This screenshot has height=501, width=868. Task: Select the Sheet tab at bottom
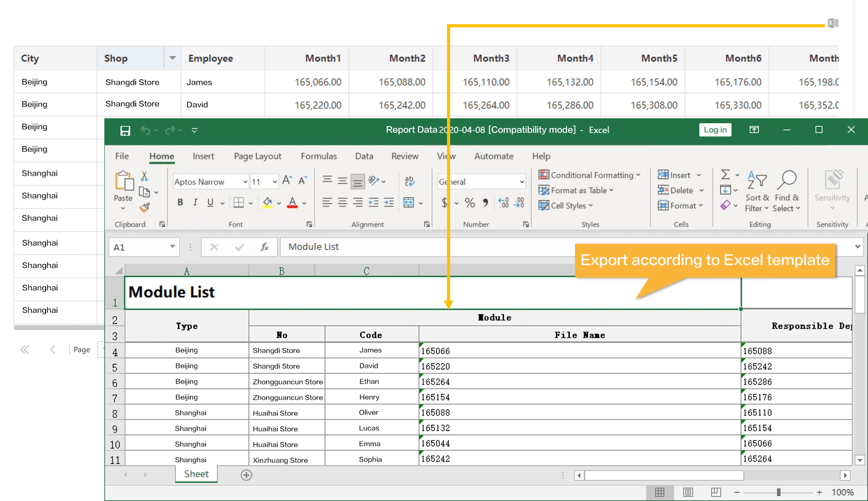[x=196, y=474]
